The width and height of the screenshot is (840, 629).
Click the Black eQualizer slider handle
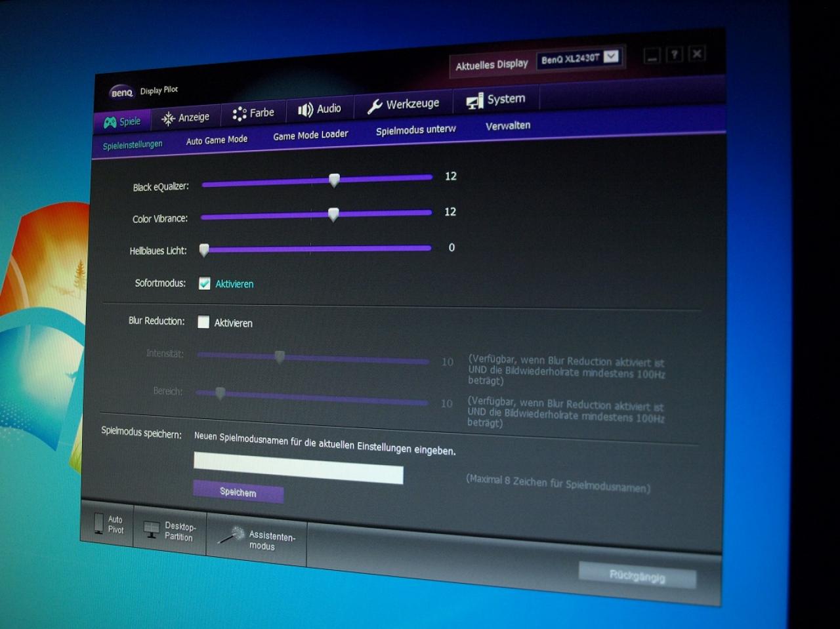point(334,180)
